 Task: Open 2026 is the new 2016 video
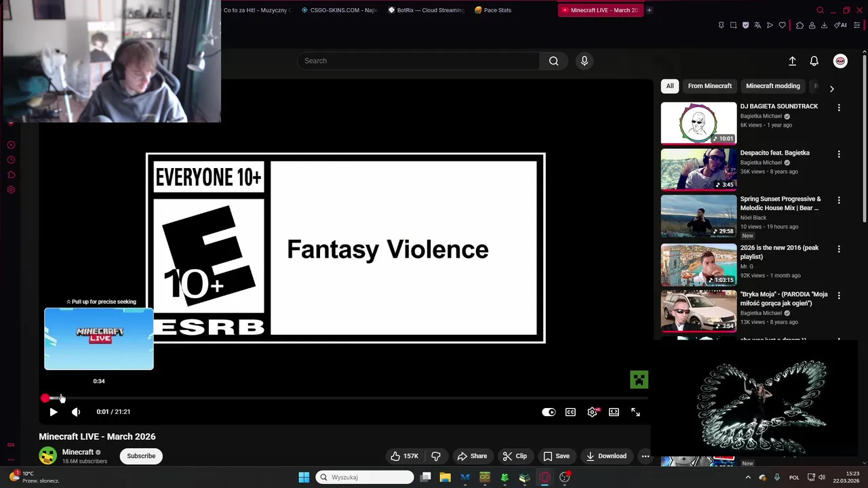pyautogui.click(x=698, y=265)
